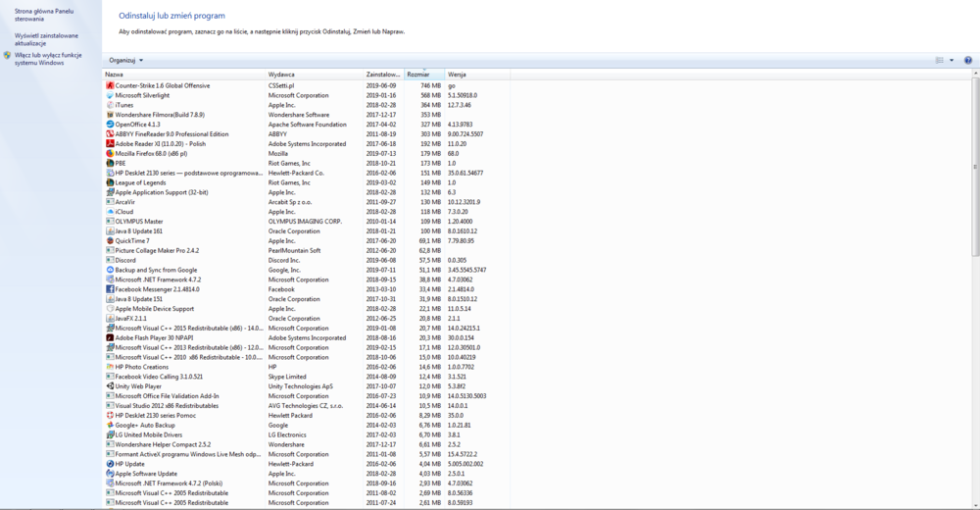Click the HP Photo Creations icon

point(110,367)
